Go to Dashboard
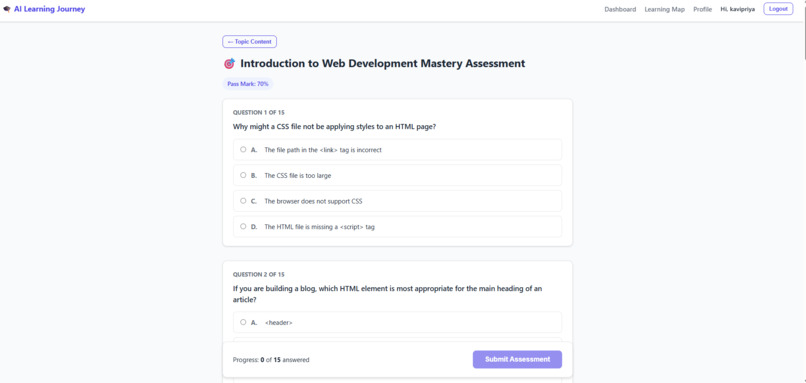The width and height of the screenshot is (806, 383). tap(620, 9)
